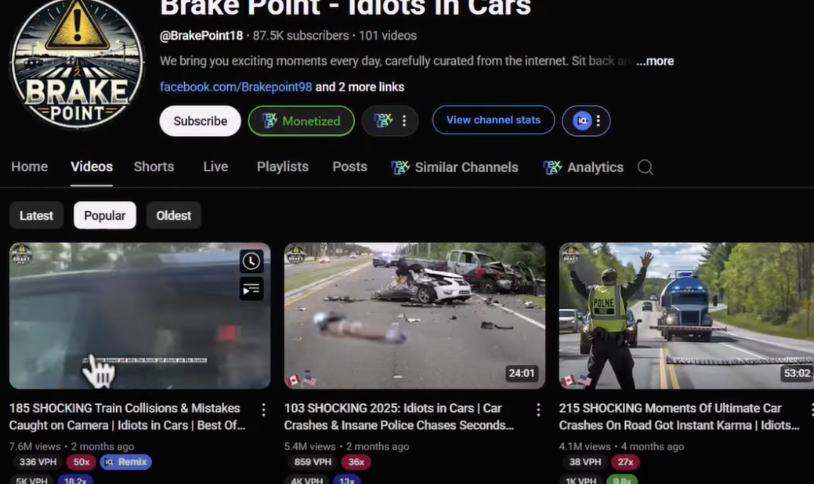Expand the 'and 2 more links' list
The height and width of the screenshot is (484, 814).
pyautogui.click(x=360, y=87)
